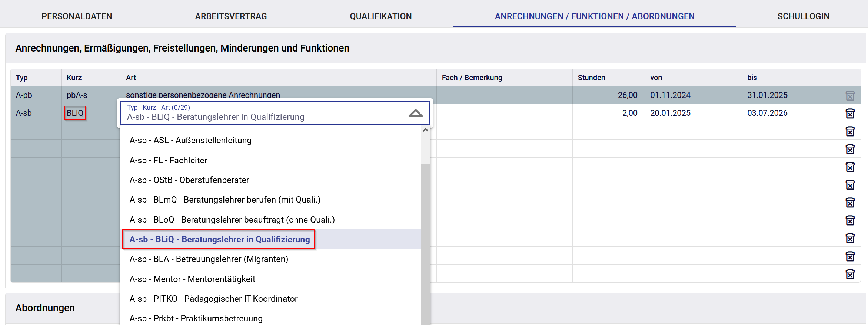
Task: Select BLmQ Beratungslehrer berufen (mit Quali.)
Action: point(225,200)
